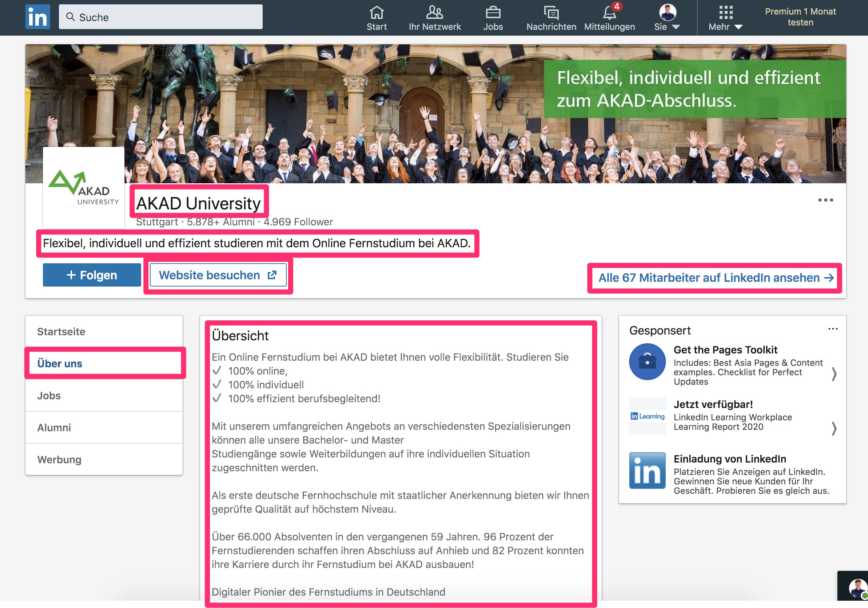Open the AKAD University logo thumbnail
This screenshot has width=868, height=608.
[x=84, y=187]
